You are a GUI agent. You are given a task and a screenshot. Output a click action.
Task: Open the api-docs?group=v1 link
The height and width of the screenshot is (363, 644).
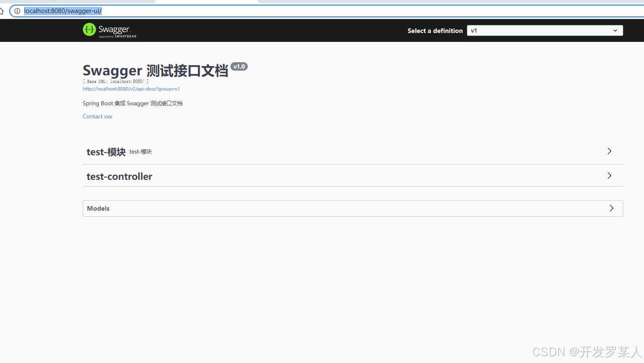pyautogui.click(x=131, y=89)
